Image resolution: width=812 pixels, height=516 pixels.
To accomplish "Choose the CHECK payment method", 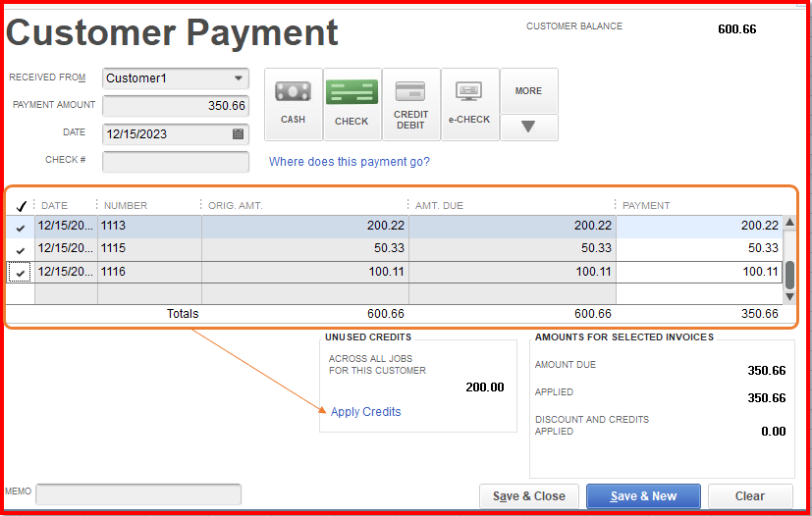I will 352,104.
